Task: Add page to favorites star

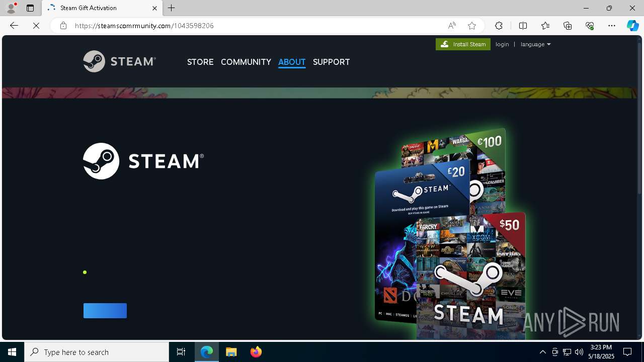Action: (472, 26)
